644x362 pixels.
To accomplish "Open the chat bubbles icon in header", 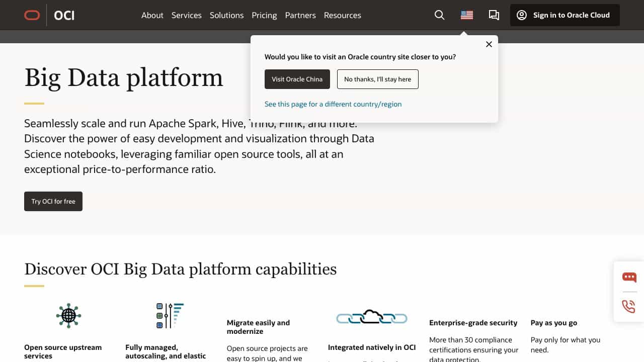I will pyautogui.click(x=494, y=15).
